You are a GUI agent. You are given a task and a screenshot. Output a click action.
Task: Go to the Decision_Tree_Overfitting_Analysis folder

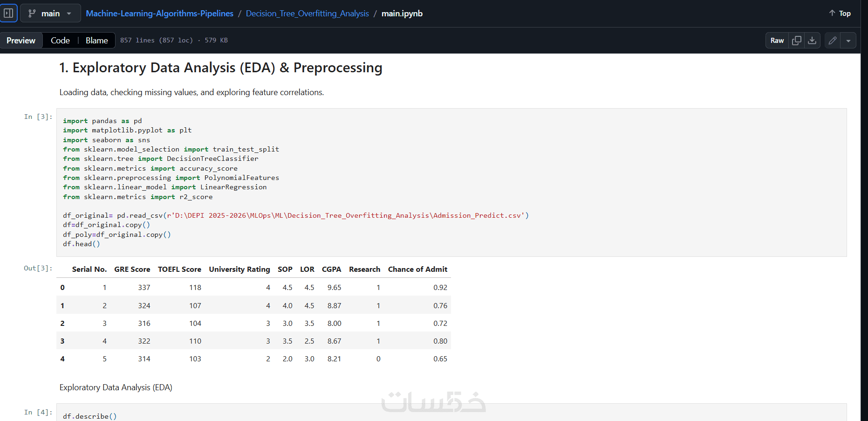[x=307, y=14]
